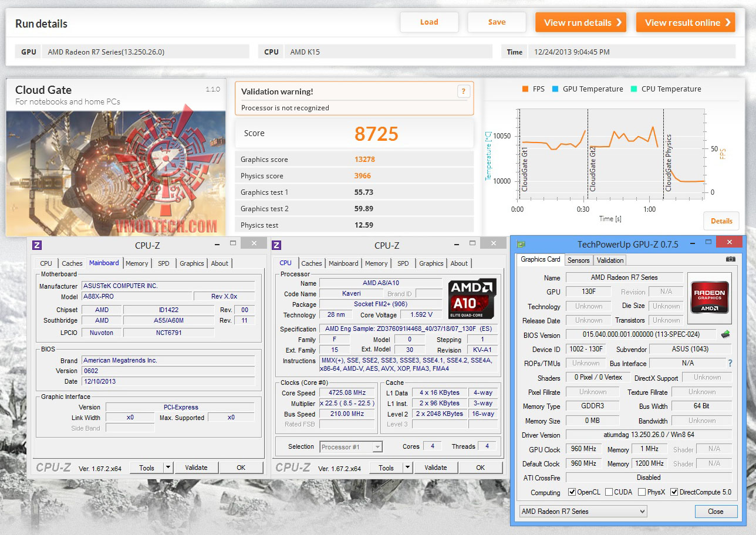756x535 pixels.
Task: Click the Details button under the chart
Action: 721,221
